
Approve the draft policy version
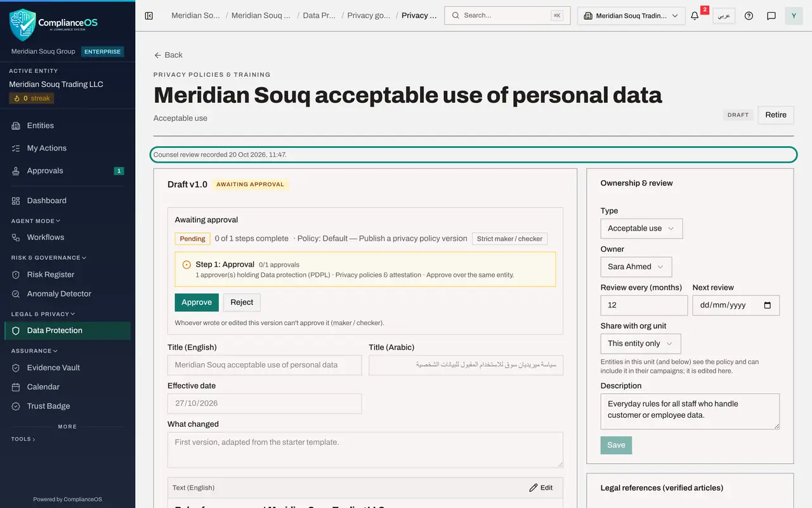(197, 302)
